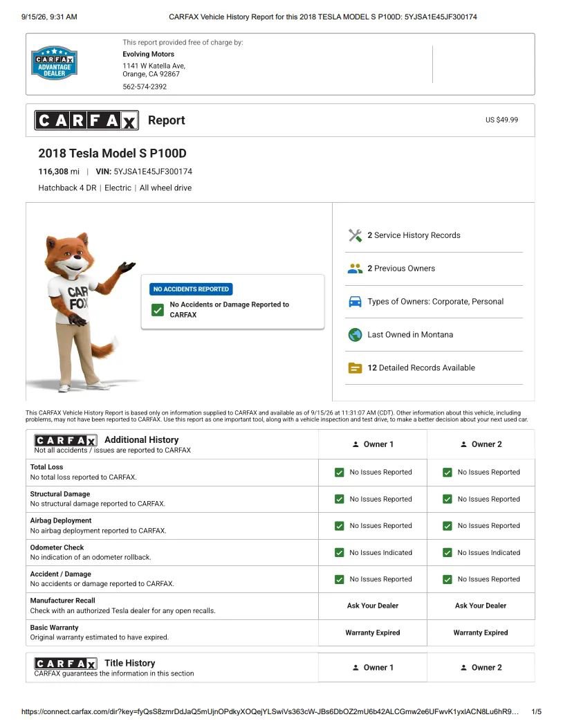The image size is (563, 728).
Task: Click the globe Last Owned icon
Action: [355, 335]
